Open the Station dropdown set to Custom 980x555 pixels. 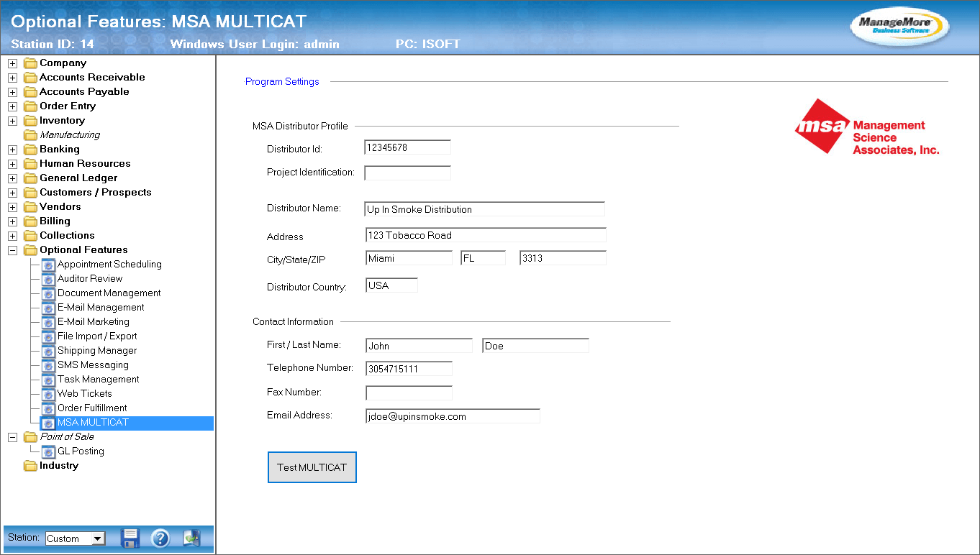76,538
